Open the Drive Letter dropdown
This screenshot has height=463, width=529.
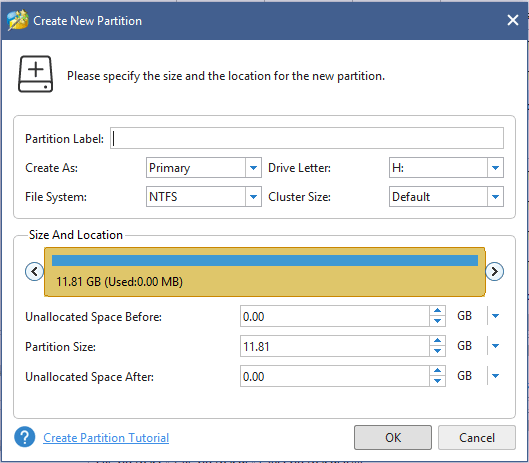pyautogui.click(x=495, y=167)
